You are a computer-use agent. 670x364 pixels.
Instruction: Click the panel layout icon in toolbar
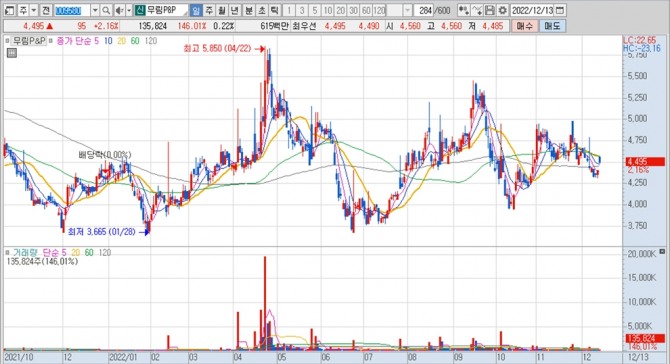click(x=9, y=10)
